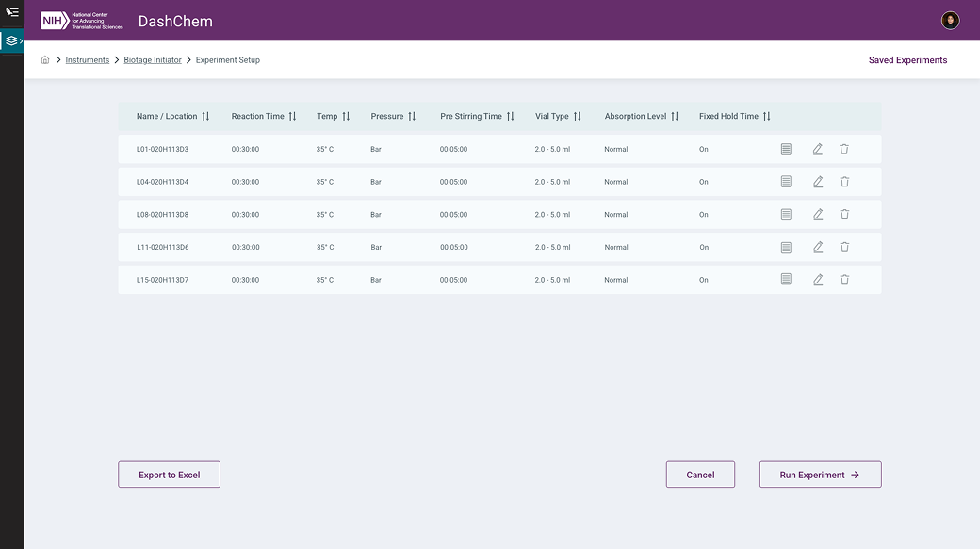
Task: Edit the L04-020H113D4 experiment row
Action: [818, 182]
